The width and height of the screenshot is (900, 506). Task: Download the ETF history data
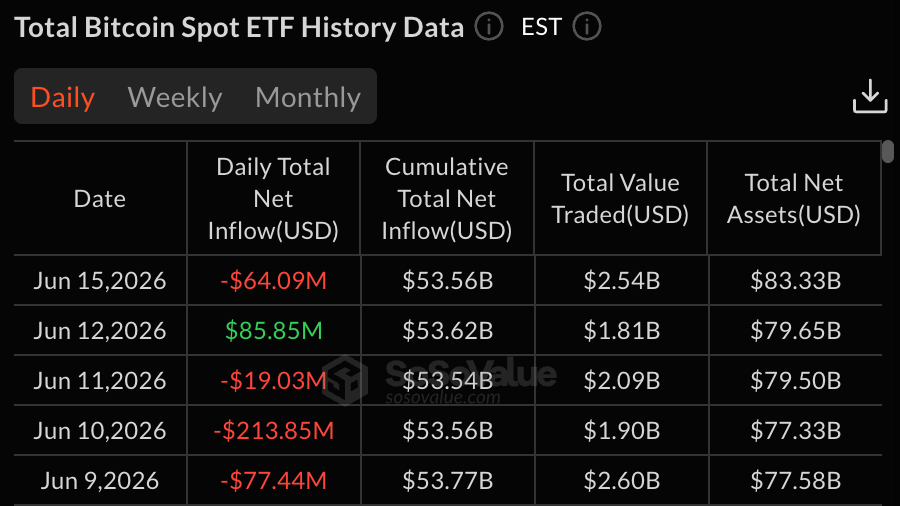(870, 96)
